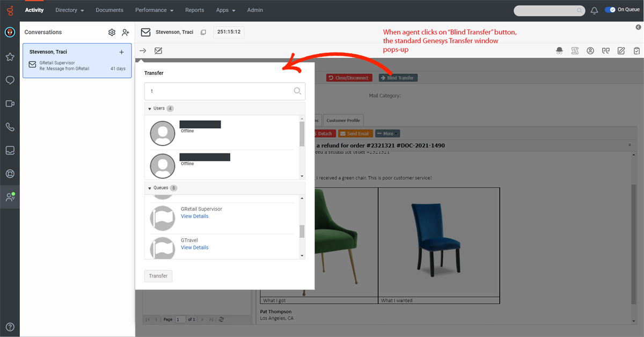This screenshot has width=644, height=337.
Task: Click the Queues list scrollbar
Action: click(302, 231)
